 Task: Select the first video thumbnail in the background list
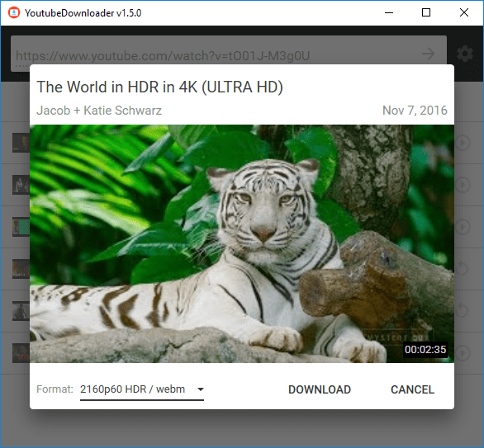coord(21,143)
